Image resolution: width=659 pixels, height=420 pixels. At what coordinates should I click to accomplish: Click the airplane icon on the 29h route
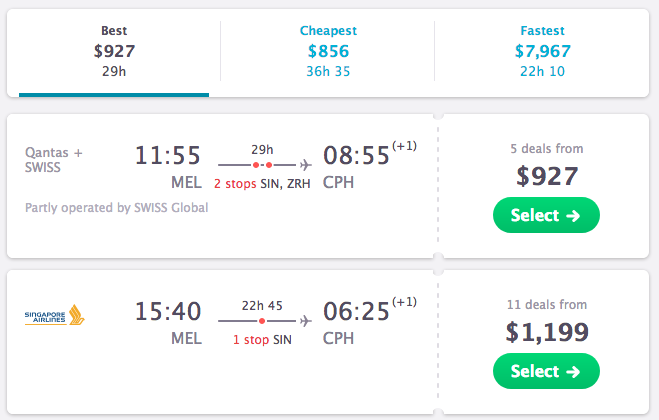click(306, 165)
